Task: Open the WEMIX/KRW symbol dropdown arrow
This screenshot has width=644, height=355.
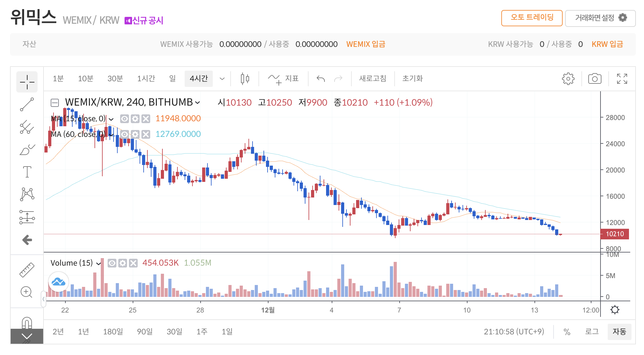Action: [x=197, y=102]
